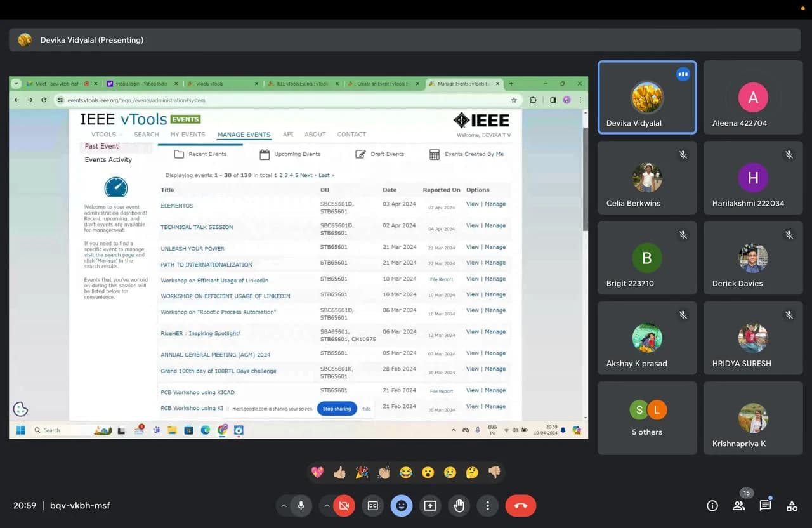This screenshot has width=812, height=528.
Task: Select Aleena 422704 participant tile
Action: [753, 97]
